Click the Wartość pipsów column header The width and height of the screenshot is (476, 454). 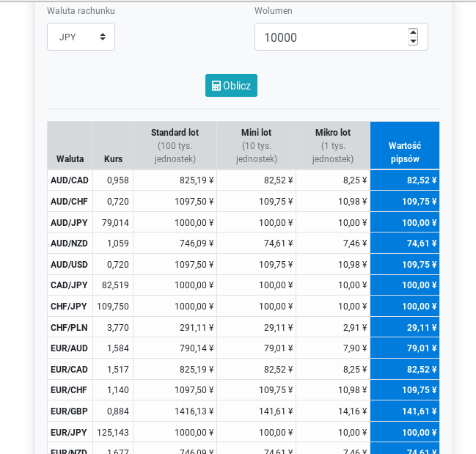tap(405, 152)
